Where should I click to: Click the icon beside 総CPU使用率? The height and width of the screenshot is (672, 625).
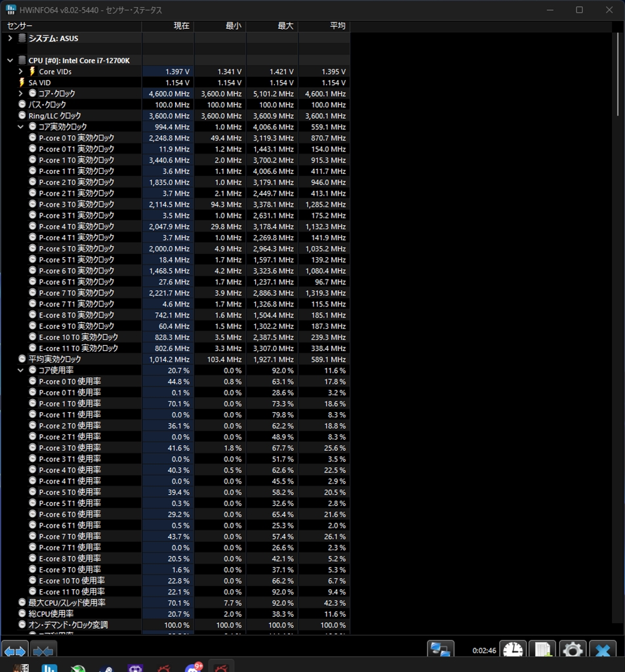22,614
